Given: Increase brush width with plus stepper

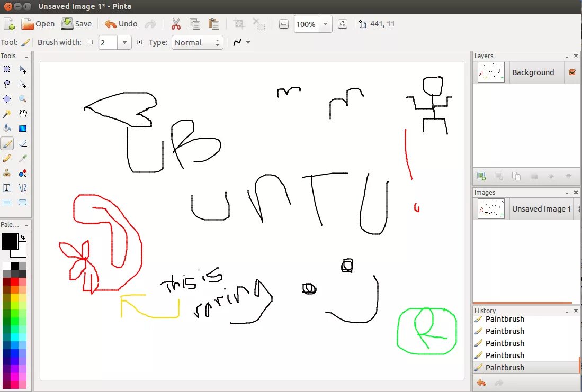Looking at the screenshot, I should click(140, 42).
